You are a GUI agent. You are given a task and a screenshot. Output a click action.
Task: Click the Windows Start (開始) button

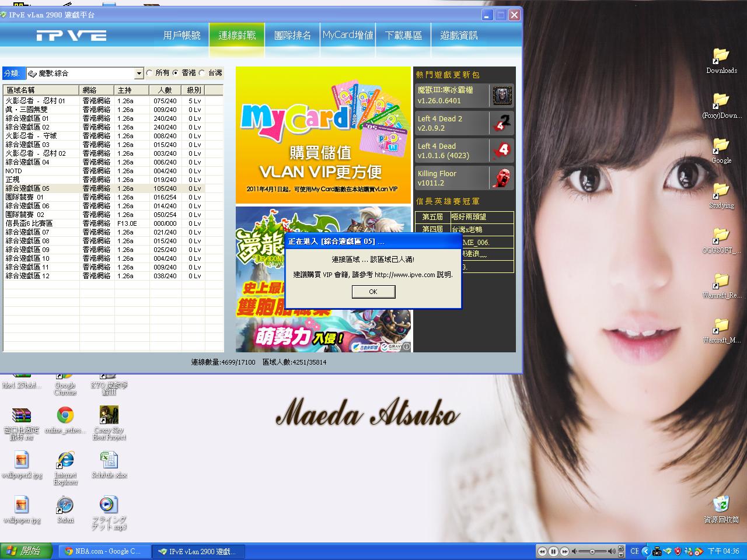coord(25,551)
